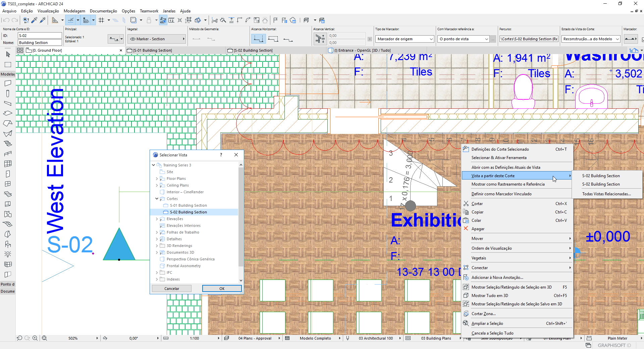Toggle grid snap in the toolbar

[x=102, y=20]
